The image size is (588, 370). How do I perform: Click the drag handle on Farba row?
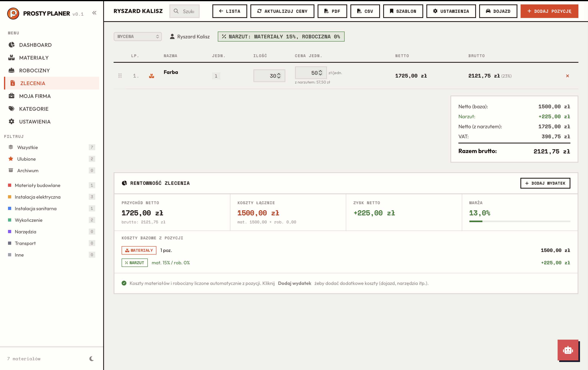(120, 76)
